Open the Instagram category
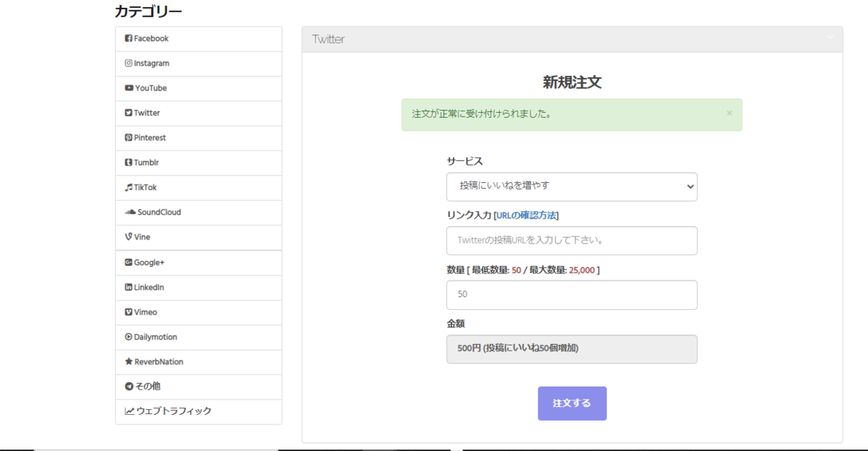 [198, 64]
